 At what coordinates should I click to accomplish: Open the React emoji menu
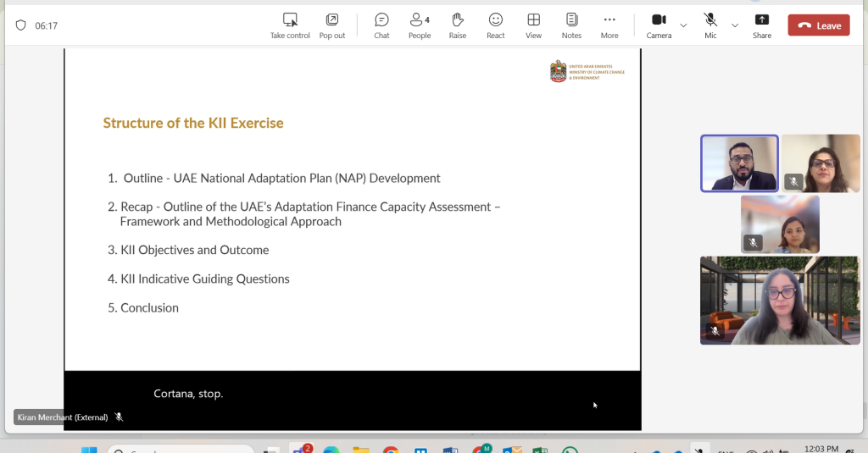495,25
